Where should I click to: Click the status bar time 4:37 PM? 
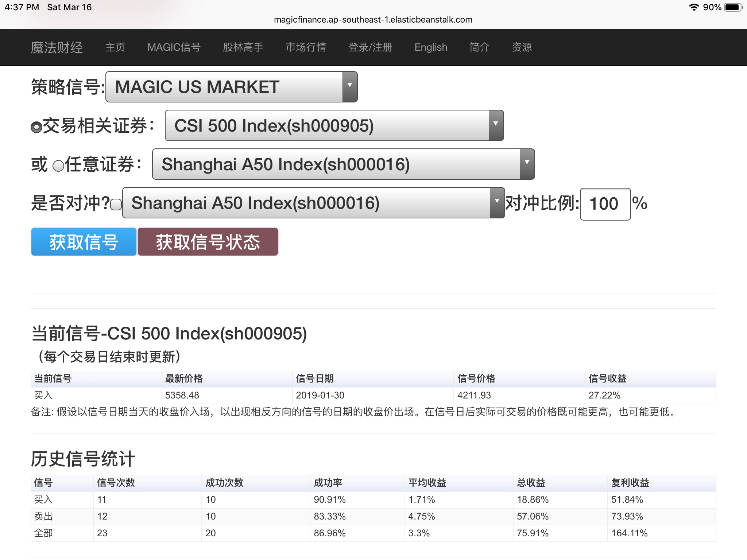click(x=22, y=7)
